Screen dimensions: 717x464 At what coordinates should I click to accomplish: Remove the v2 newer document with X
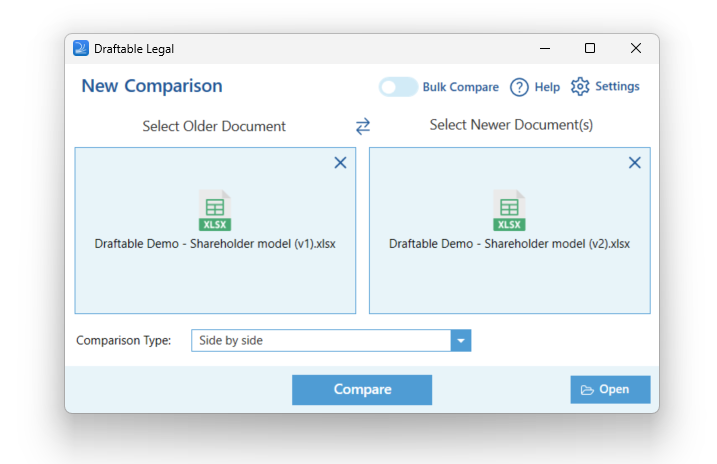[x=634, y=163]
